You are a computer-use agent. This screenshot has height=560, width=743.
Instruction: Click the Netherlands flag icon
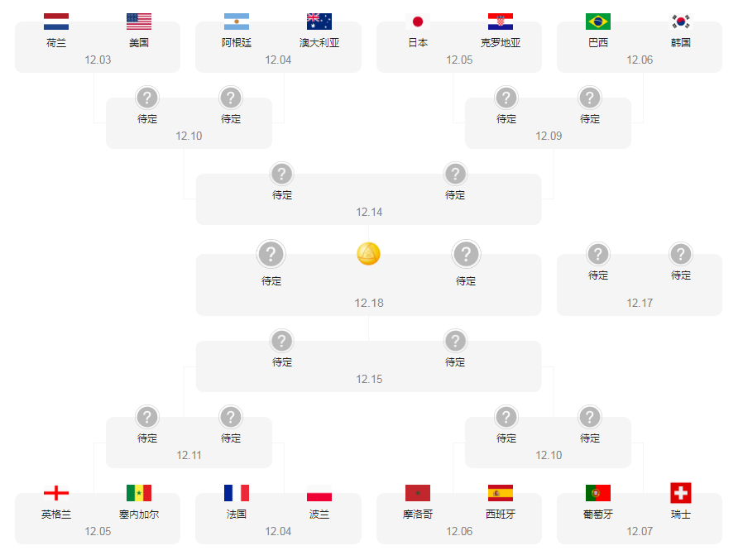pos(56,22)
